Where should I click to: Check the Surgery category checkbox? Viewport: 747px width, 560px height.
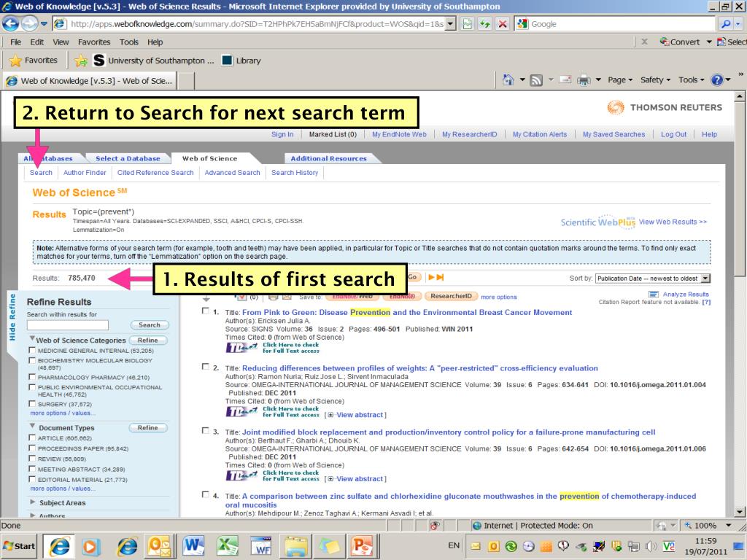pyautogui.click(x=32, y=403)
